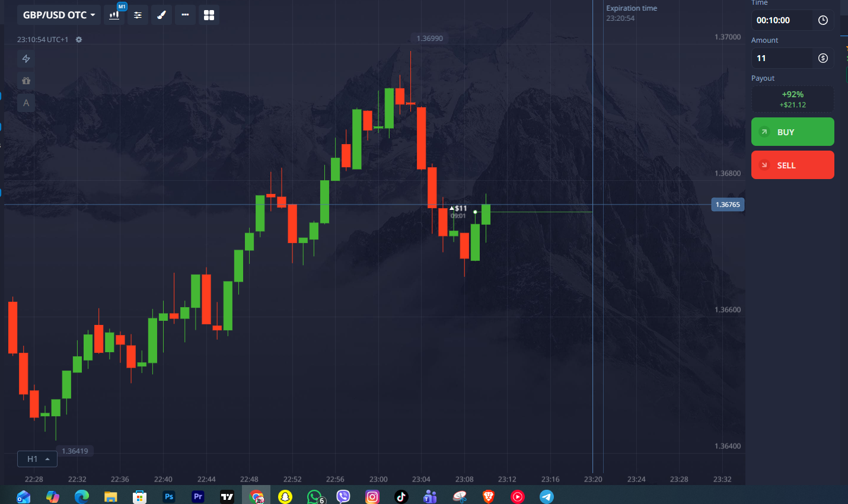The width and height of the screenshot is (848, 504).
Task: Click the dollar icon in Amount field
Action: (823, 58)
